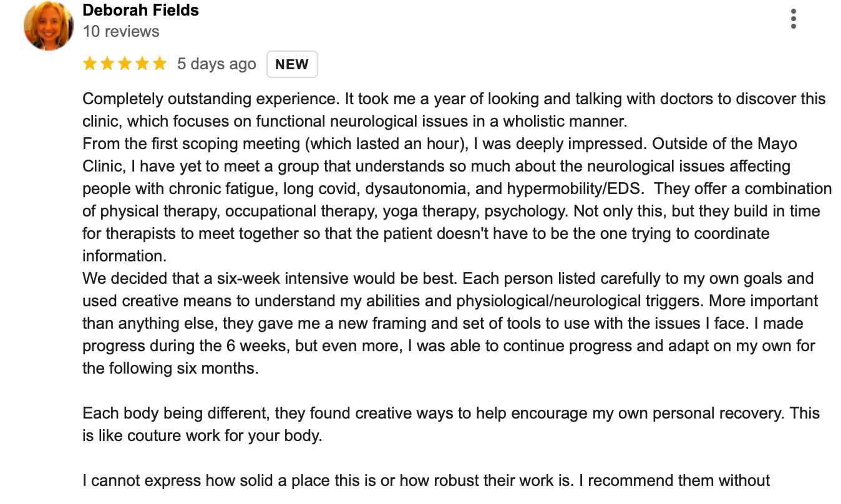This screenshot has width=841, height=504.
Task: Click the middle star of the rating
Action: 125,64
